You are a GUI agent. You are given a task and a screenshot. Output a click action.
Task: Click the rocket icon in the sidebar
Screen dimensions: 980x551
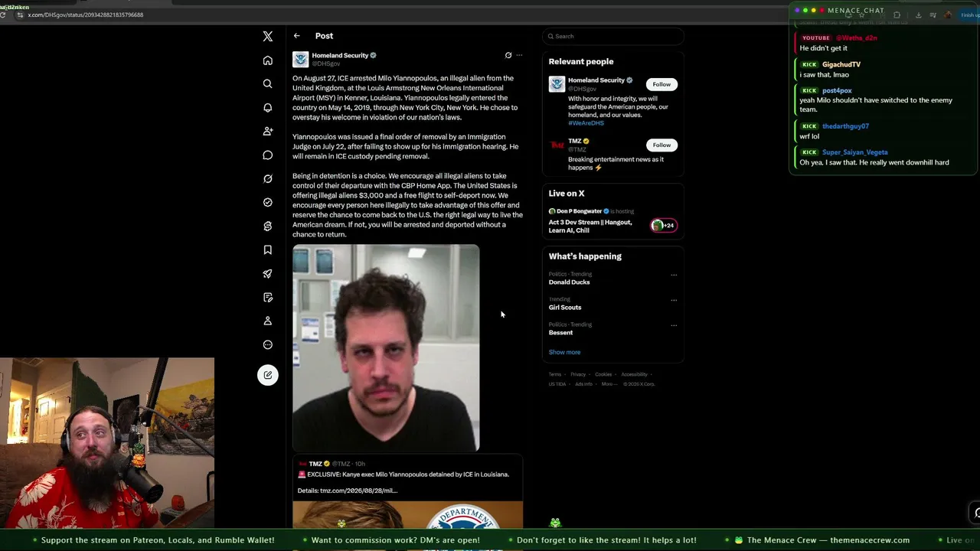pyautogui.click(x=268, y=274)
